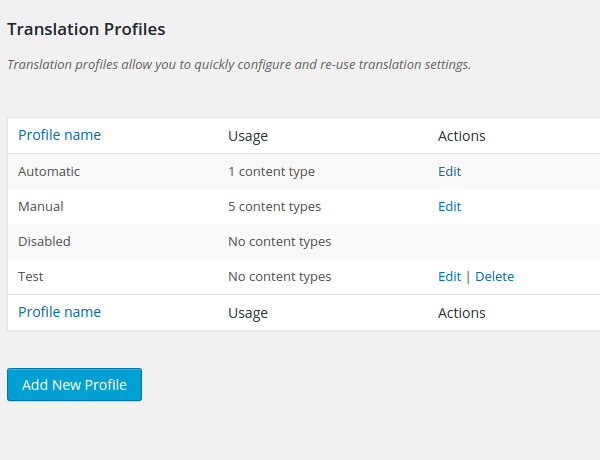Screen dimensions: 600x460
Task: Click Profile name link in table footer
Action: [59, 312]
